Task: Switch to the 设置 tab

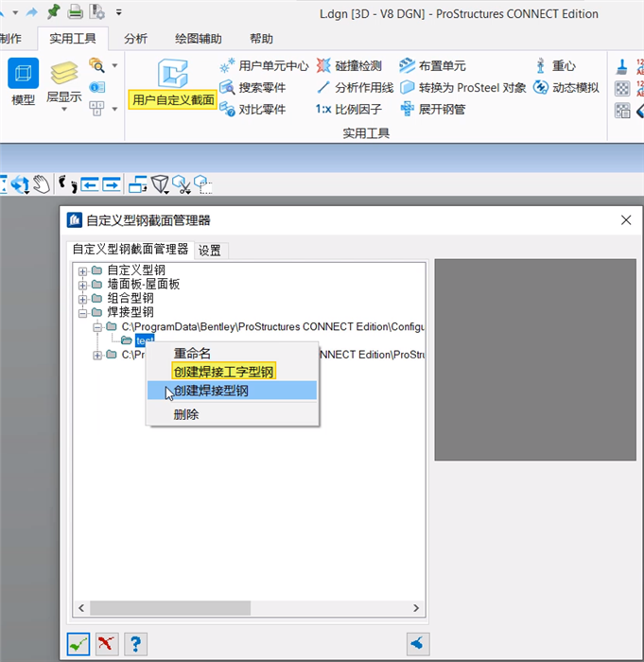Action: point(210,251)
